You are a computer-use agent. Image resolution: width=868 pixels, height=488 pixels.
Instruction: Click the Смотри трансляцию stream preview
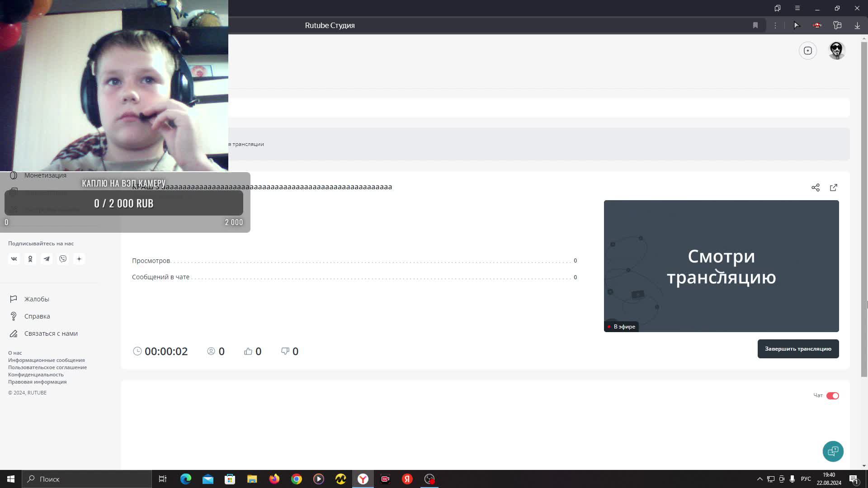tap(722, 266)
